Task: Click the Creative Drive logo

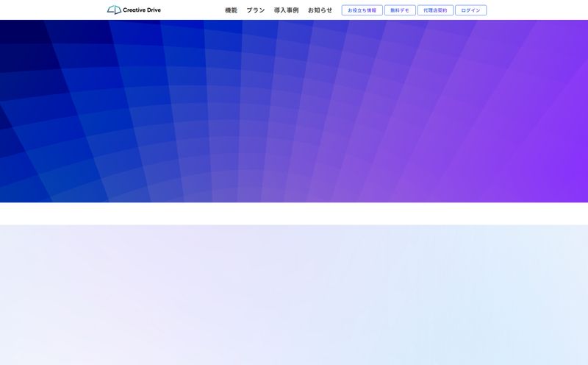Action: 134,10
